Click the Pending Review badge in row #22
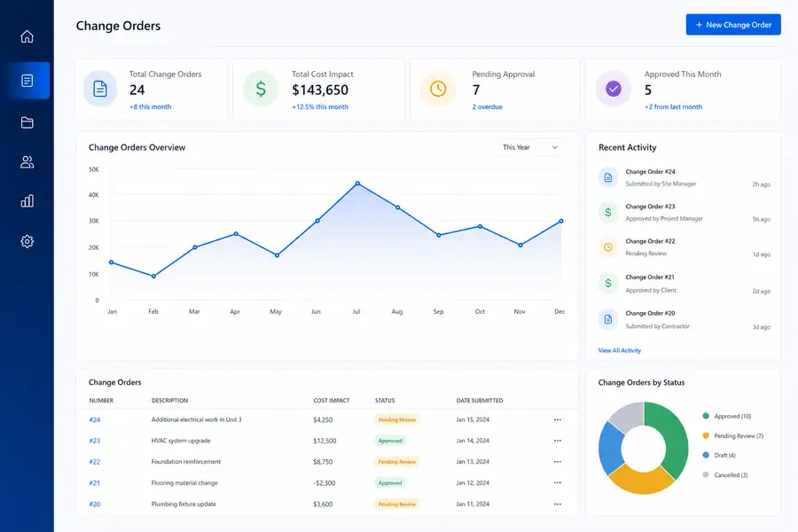The image size is (798, 532). pos(397,462)
